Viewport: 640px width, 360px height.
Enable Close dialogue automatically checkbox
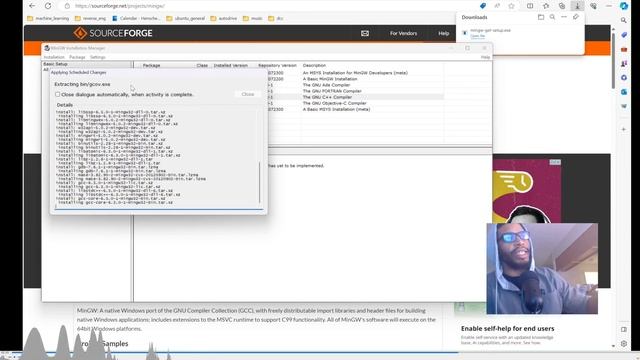(x=58, y=94)
